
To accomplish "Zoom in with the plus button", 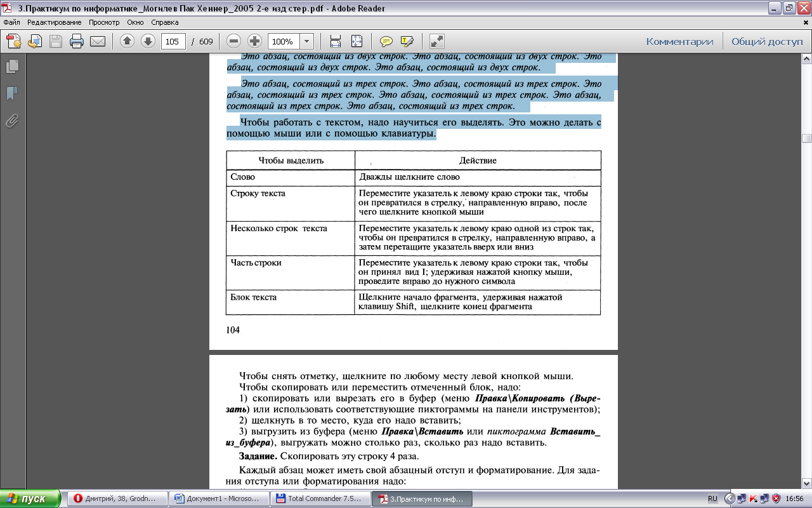I will coord(254,41).
